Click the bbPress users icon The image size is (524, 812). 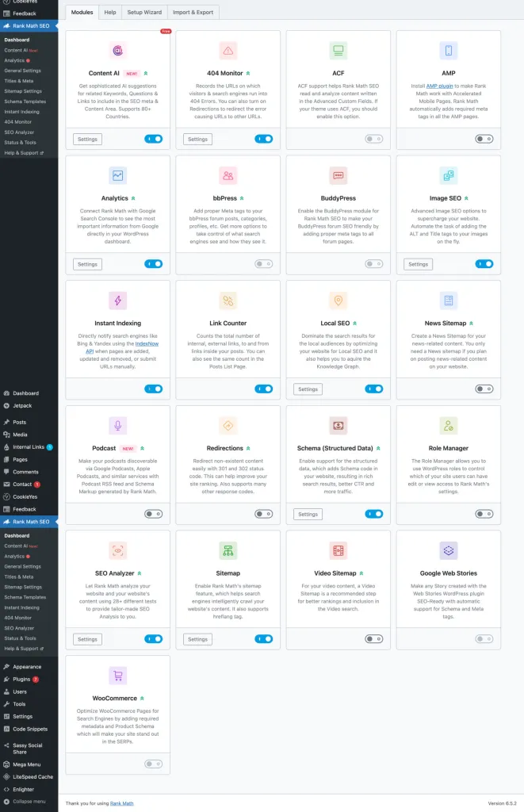[228, 175]
